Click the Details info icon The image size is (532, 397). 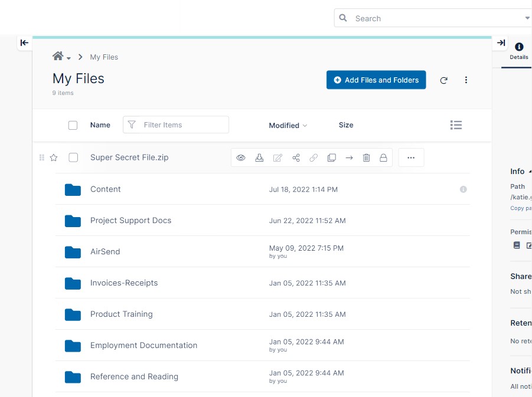click(x=519, y=47)
